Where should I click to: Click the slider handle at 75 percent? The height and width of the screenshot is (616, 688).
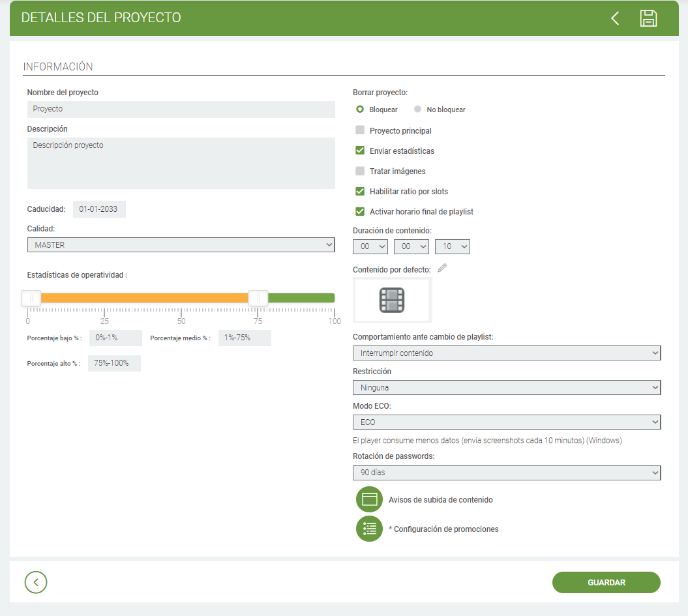[x=258, y=298]
